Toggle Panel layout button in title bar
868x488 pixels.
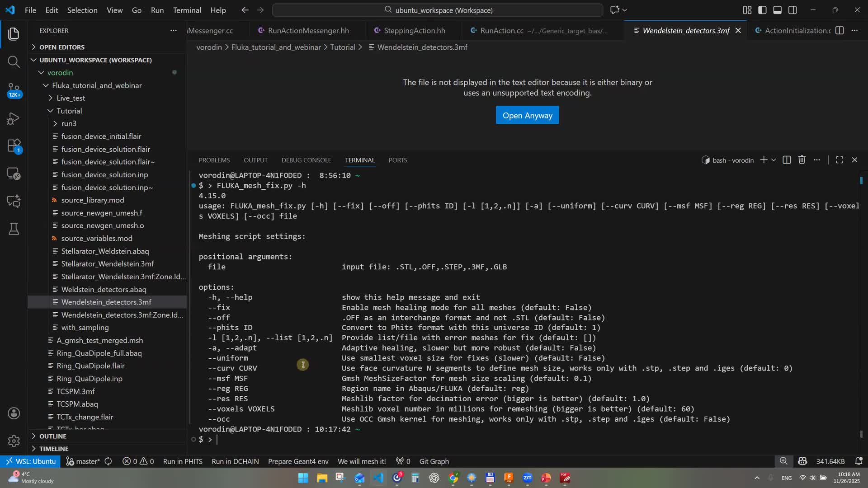[777, 10]
